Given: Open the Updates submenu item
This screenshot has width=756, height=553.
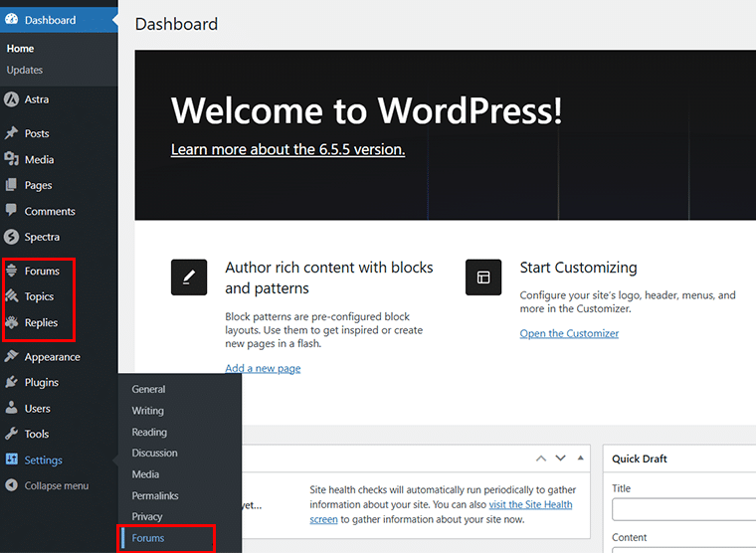Looking at the screenshot, I should (25, 70).
